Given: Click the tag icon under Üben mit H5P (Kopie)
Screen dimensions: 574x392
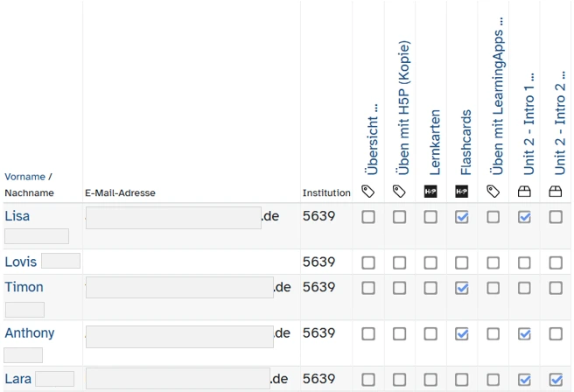Looking at the screenshot, I should 399,191.
